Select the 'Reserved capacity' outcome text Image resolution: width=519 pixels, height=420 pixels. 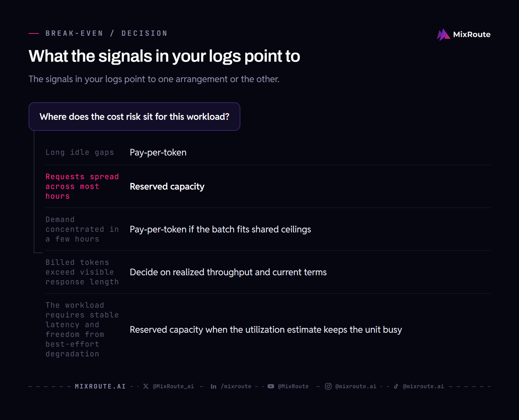coord(167,187)
